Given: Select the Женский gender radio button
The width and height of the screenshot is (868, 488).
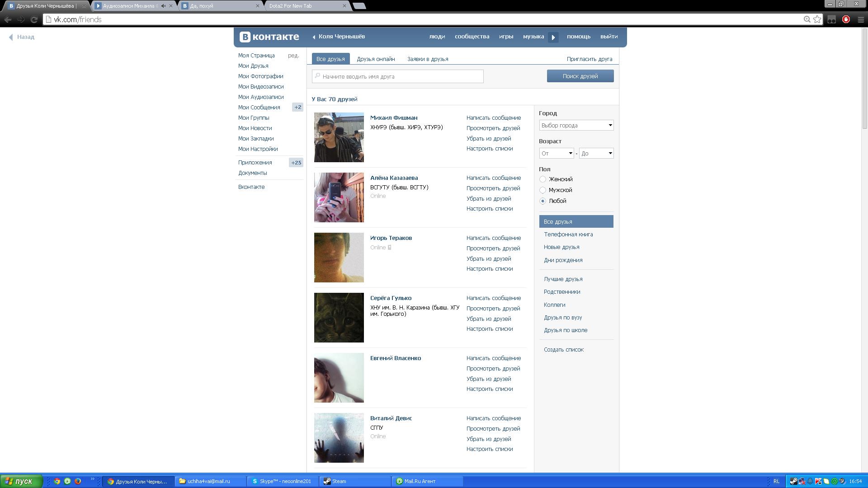Looking at the screenshot, I should 542,179.
